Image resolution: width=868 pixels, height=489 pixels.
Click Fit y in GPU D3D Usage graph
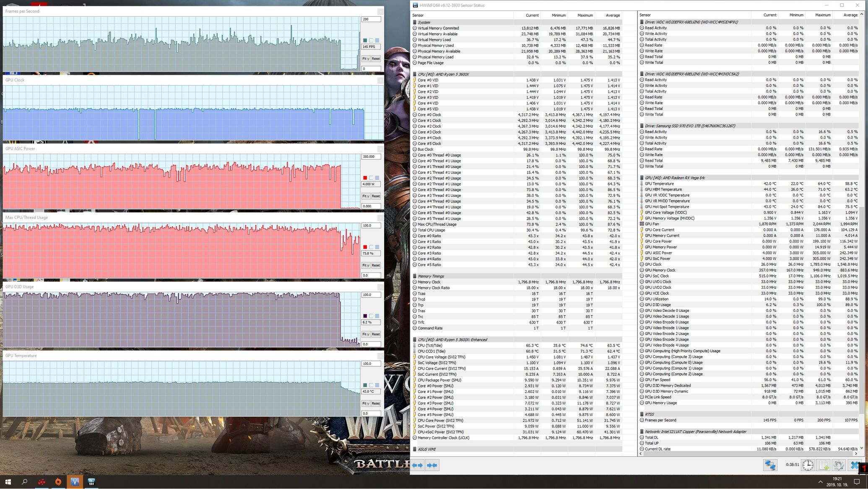(366, 334)
